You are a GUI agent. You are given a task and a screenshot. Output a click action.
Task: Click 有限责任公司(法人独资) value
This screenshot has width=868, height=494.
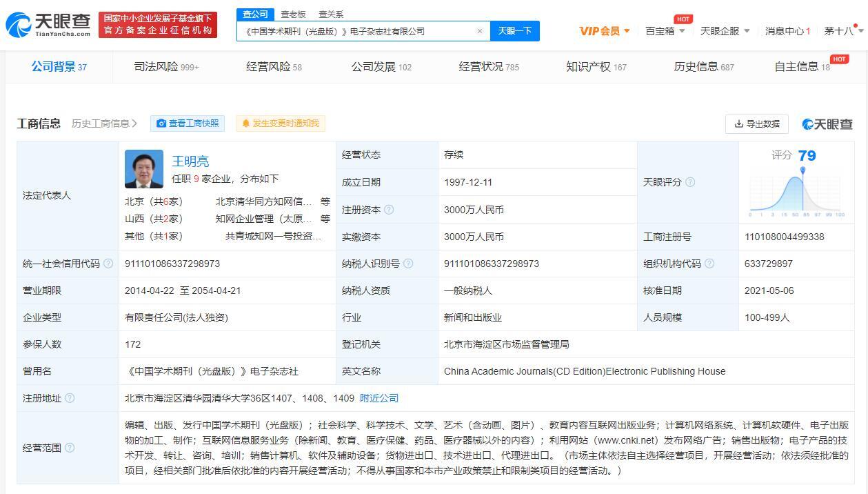click(x=176, y=317)
